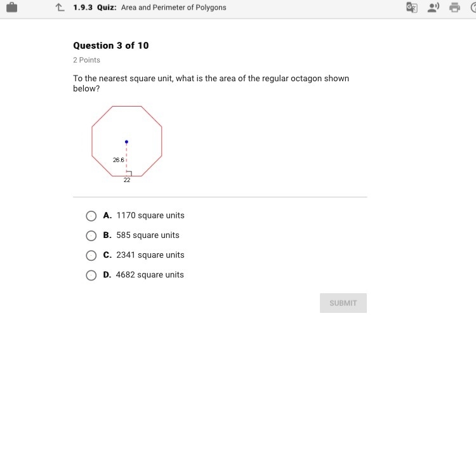The image size is (476, 476).
Task: Click the SUBMIT button
Action: (343, 303)
